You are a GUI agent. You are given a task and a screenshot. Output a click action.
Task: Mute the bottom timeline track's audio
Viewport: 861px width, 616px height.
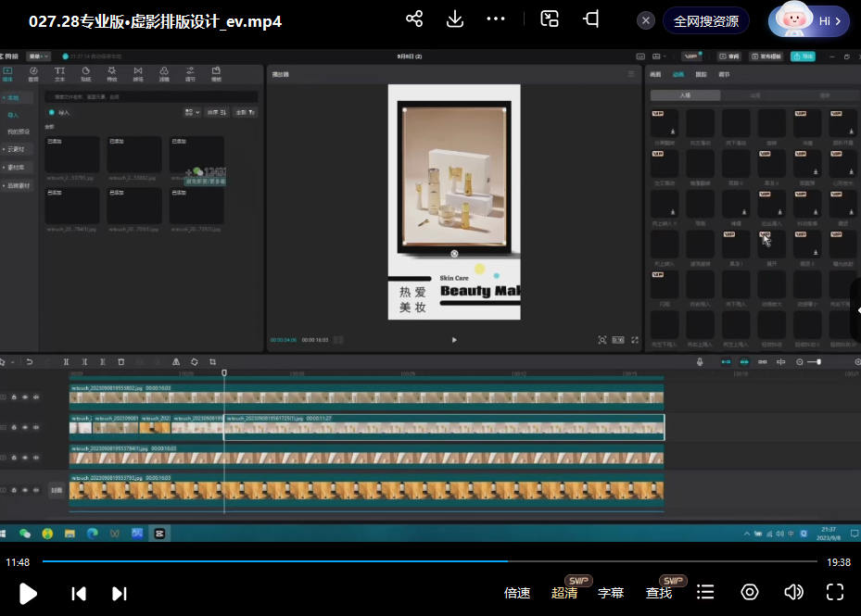pos(36,489)
